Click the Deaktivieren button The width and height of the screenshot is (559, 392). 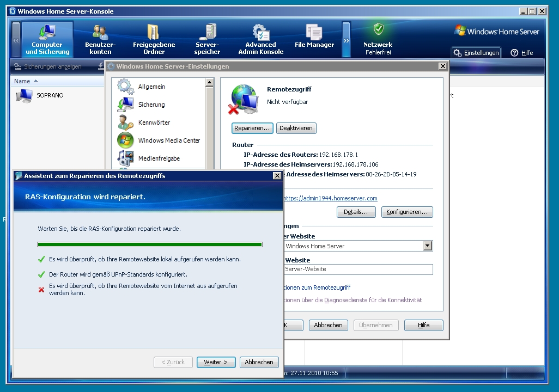click(x=296, y=128)
